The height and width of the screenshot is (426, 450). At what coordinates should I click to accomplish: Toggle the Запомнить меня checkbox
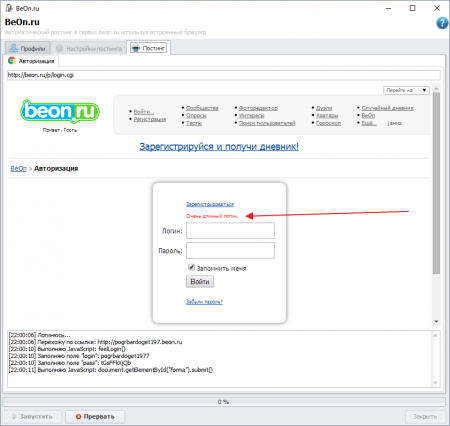pyautogui.click(x=191, y=267)
